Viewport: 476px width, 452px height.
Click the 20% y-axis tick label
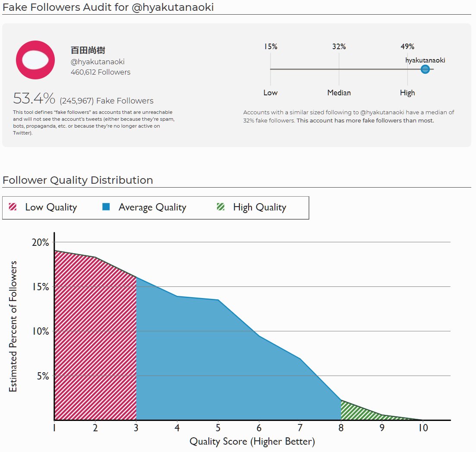point(41,242)
